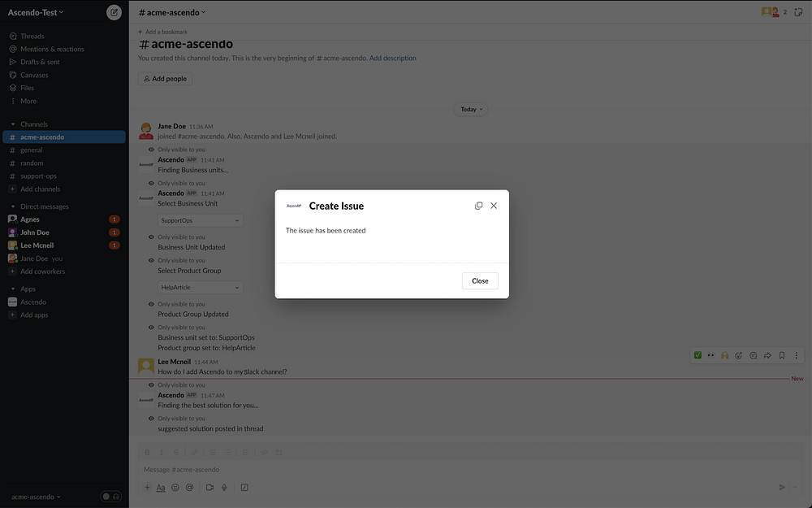Open the canvas icon in channel header

tap(798, 12)
